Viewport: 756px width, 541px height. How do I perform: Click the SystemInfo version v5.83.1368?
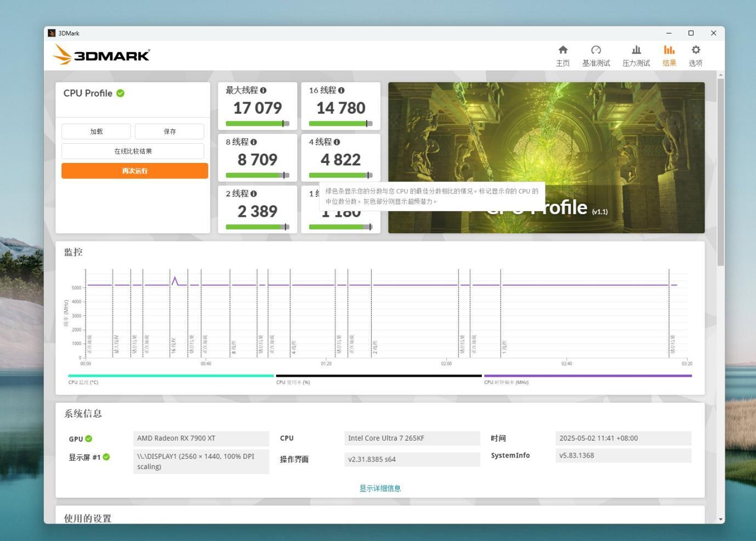tap(623, 455)
